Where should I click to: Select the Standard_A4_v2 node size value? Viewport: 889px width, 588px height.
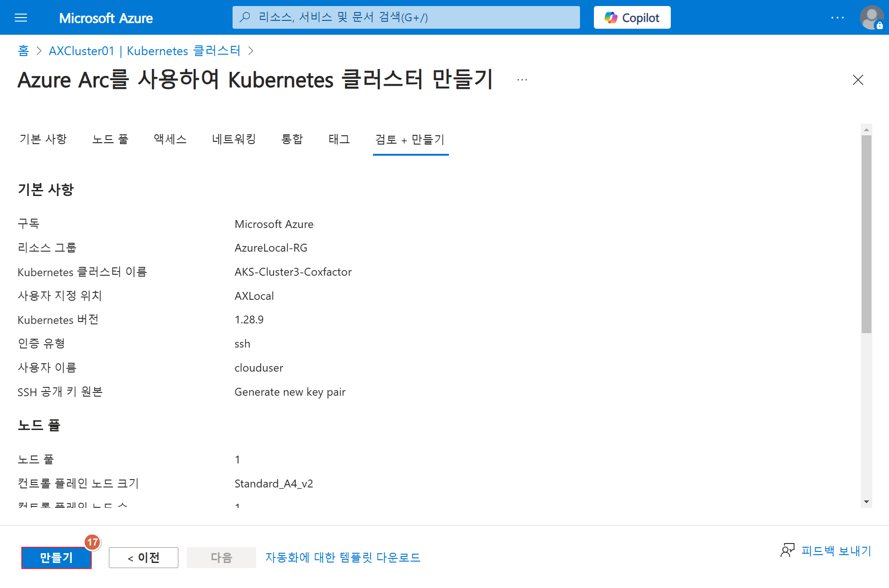coord(274,484)
